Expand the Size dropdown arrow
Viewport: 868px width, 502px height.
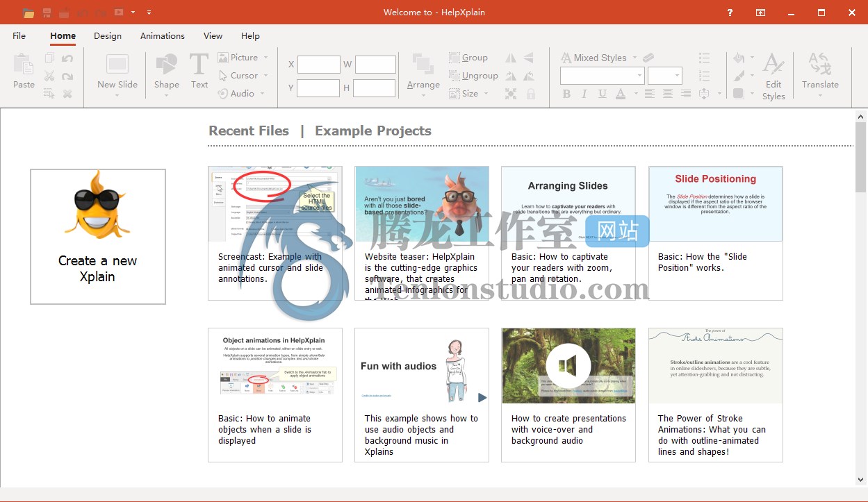(x=486, y=94)
